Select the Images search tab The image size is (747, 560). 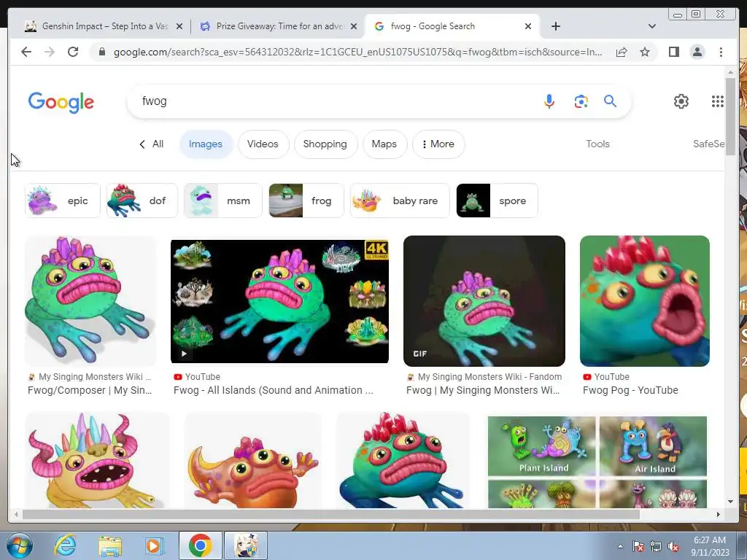(x=205, y=144)
